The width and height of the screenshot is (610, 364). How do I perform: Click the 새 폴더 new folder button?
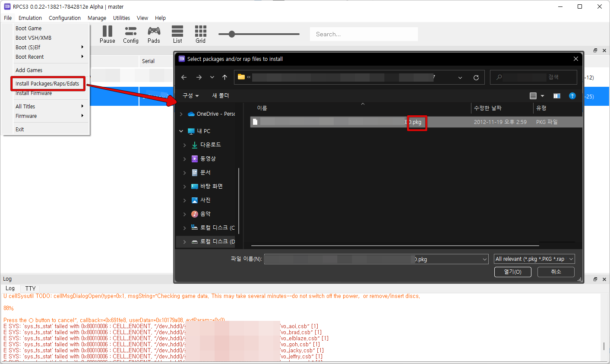[221, 95]
